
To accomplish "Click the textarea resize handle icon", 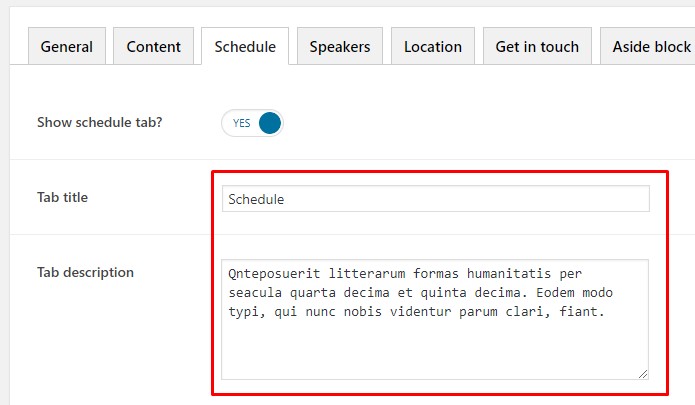I will pyautogui.click(x=643, y=374).
